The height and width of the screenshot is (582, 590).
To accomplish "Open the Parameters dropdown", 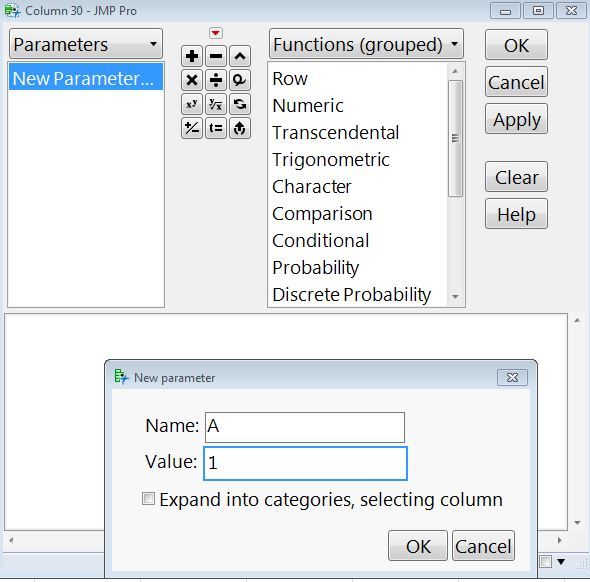I will (x=86, y=44).
